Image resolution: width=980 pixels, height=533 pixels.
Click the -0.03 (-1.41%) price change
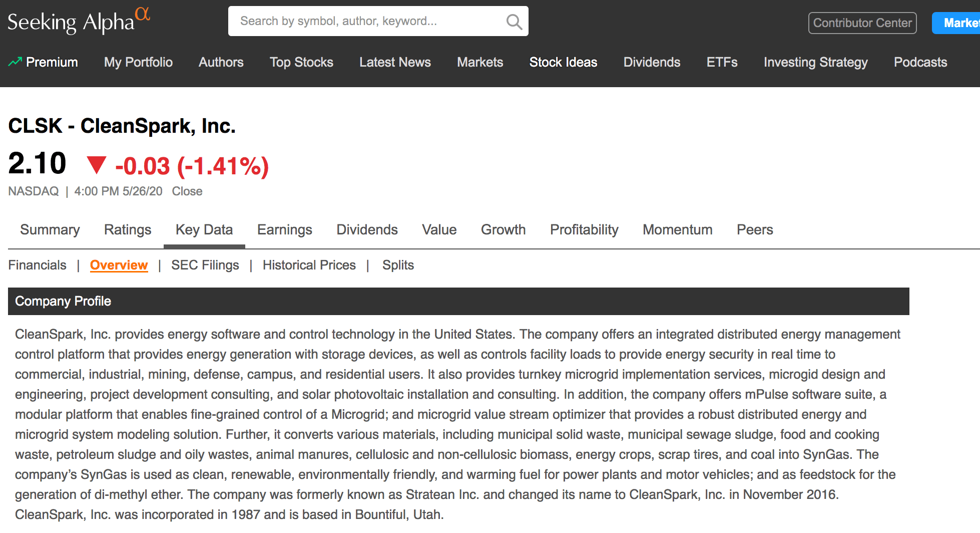(x=192, y=166)
